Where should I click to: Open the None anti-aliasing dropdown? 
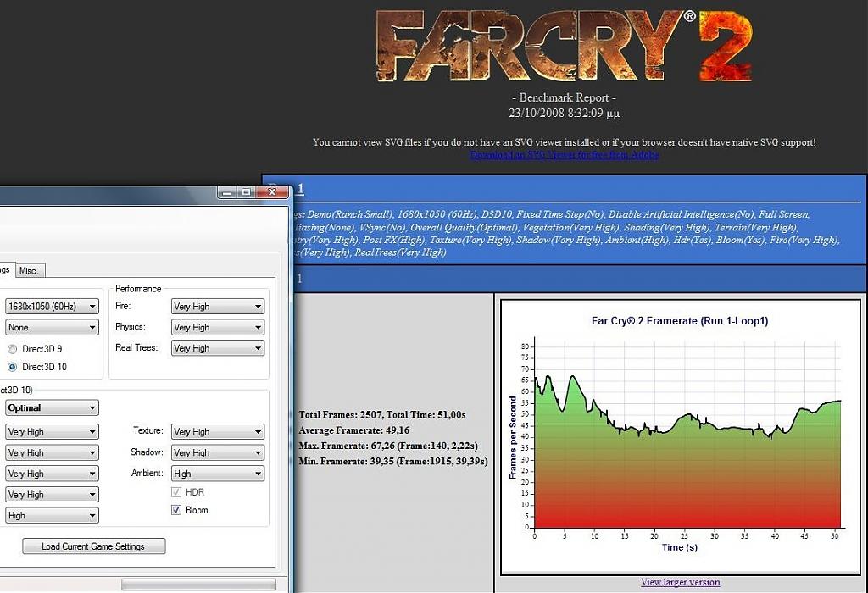52,327
